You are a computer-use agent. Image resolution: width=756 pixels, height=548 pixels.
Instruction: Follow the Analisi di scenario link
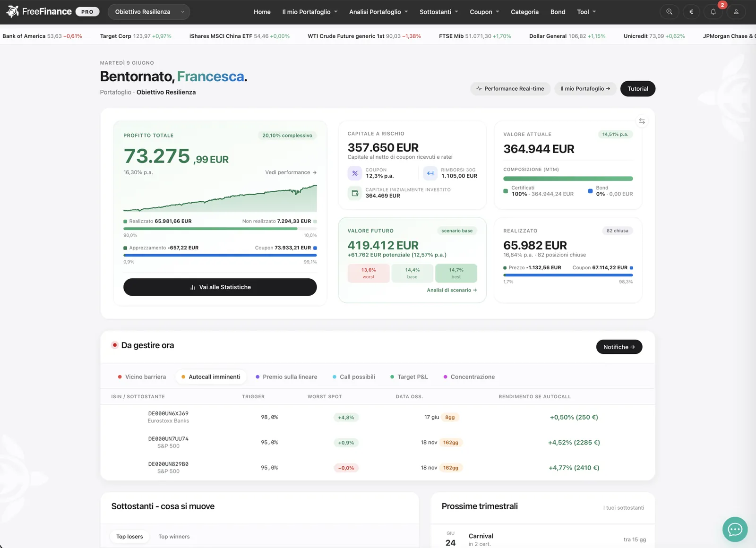pos(452,290)
